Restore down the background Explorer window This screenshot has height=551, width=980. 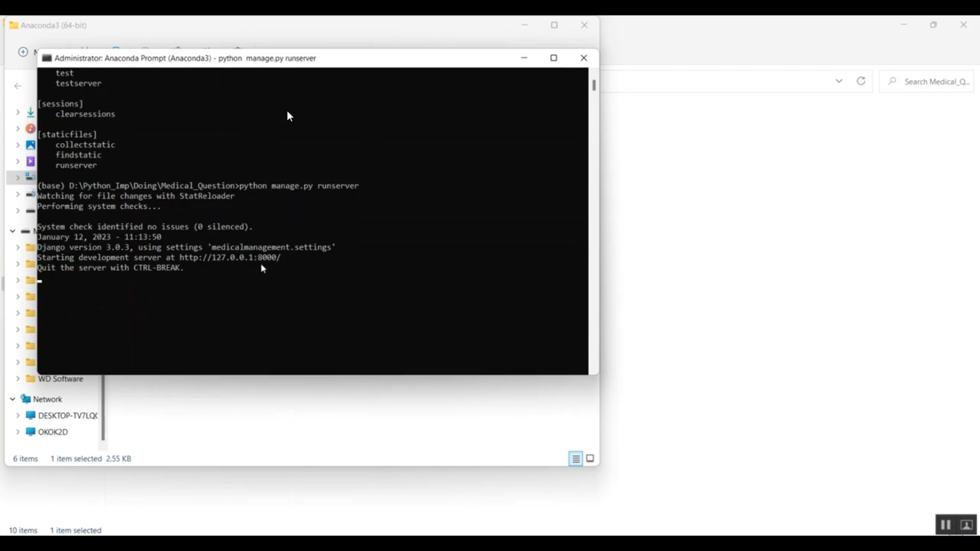pyautogui.click(x=934, y=25)
